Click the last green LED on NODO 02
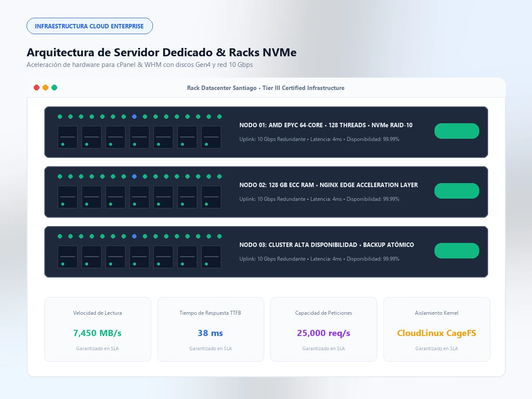532x399 pixels. [219, 176]
